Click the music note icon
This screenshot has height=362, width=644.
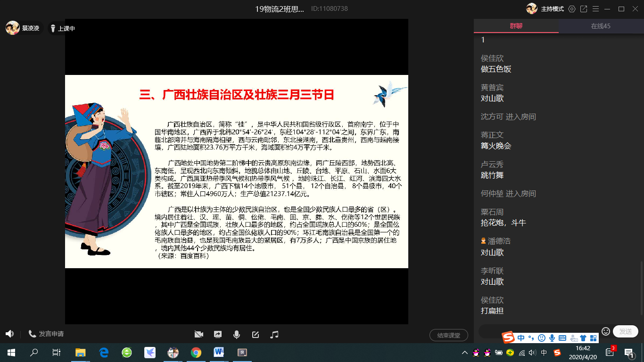274,334
